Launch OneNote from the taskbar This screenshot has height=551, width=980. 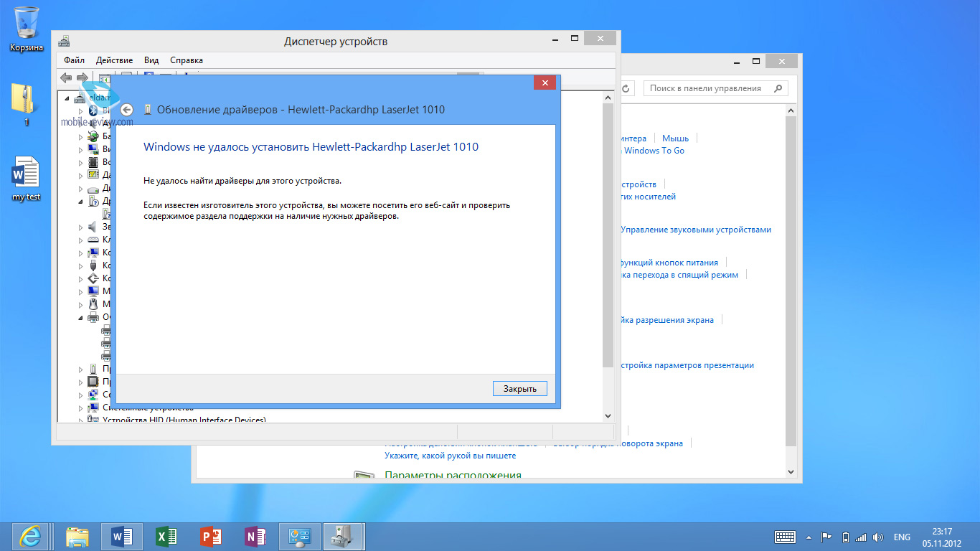[255, 537]
